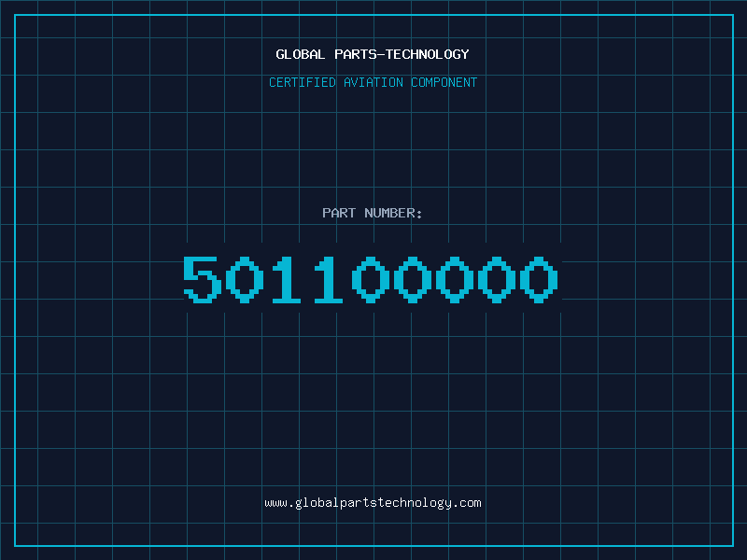Image resolution: width=747 pixels, height=560 pixels.
Task: Select the part number 501100000
Action: (x=371, y=279)
